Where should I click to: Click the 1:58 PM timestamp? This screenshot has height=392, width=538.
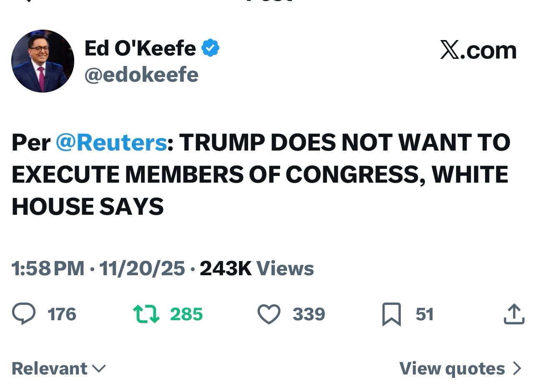pyautogui.click(x=48, y=269)
